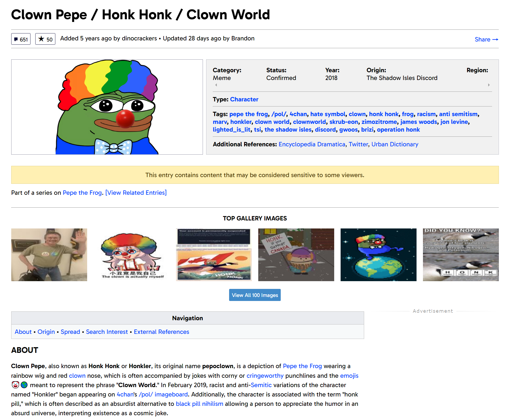Open the 'Semitic' link

pyautogui.click(x=261, y=385)
